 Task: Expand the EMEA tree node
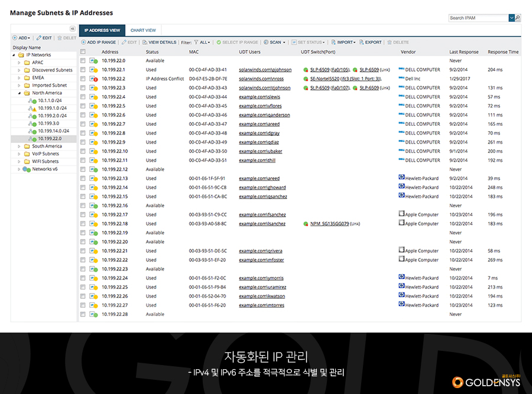coord(19,78)
